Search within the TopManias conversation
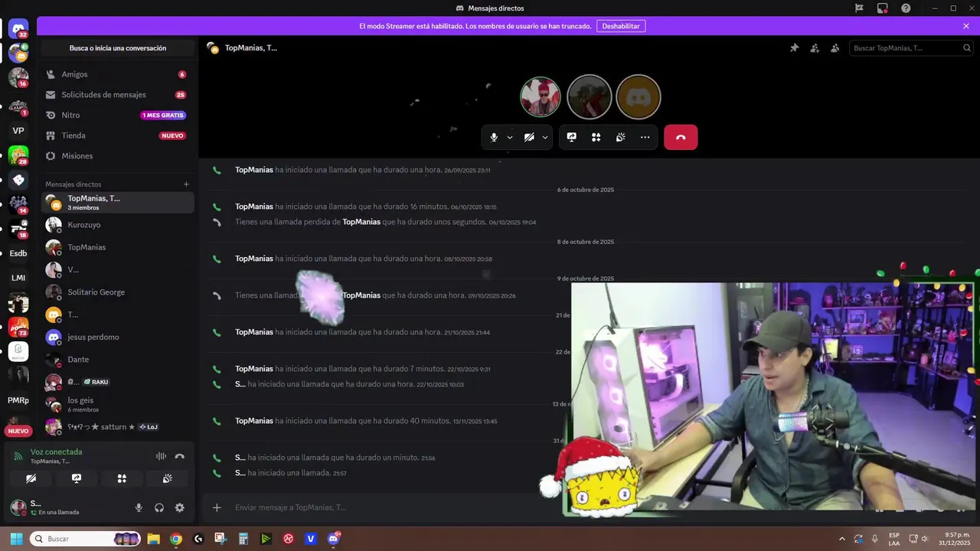This screenshot has height=551, width=980. [x=910, y=47]
